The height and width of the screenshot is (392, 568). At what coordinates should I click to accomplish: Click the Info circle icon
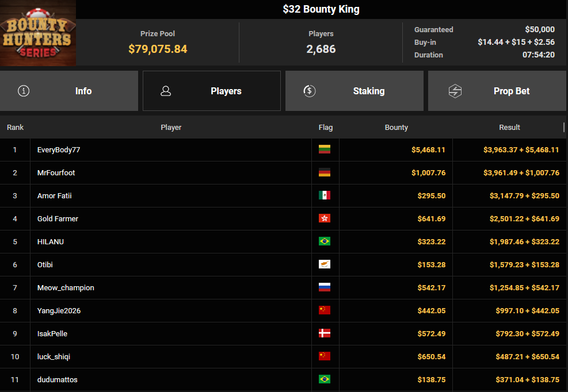click(x=24, y=91)
